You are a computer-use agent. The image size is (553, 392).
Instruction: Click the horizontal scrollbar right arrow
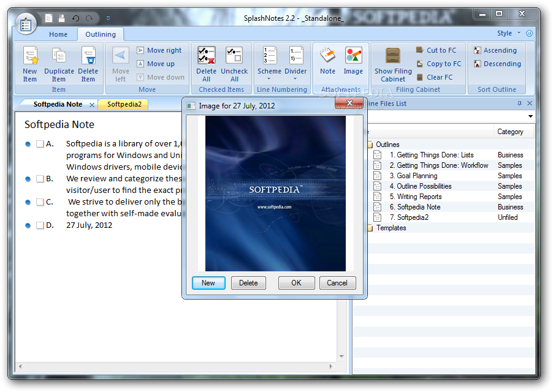pos(331,367)
